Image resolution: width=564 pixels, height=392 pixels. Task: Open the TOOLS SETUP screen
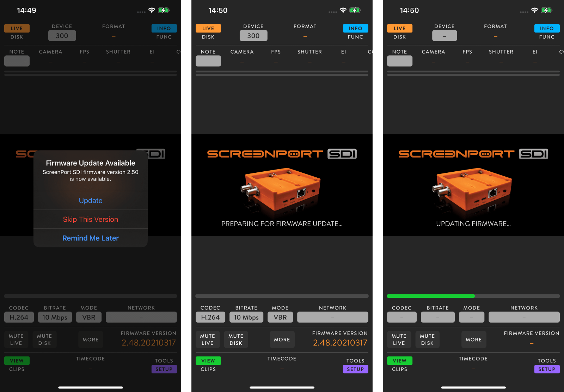[164, 369]
